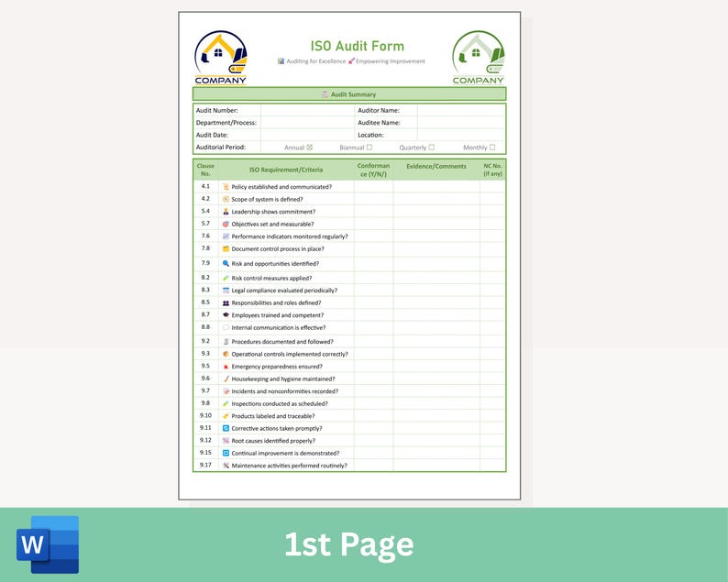Screen dimensions: 728x582
Task: Click the tools icon for Maintenance activities row
Action: (226, 465)
